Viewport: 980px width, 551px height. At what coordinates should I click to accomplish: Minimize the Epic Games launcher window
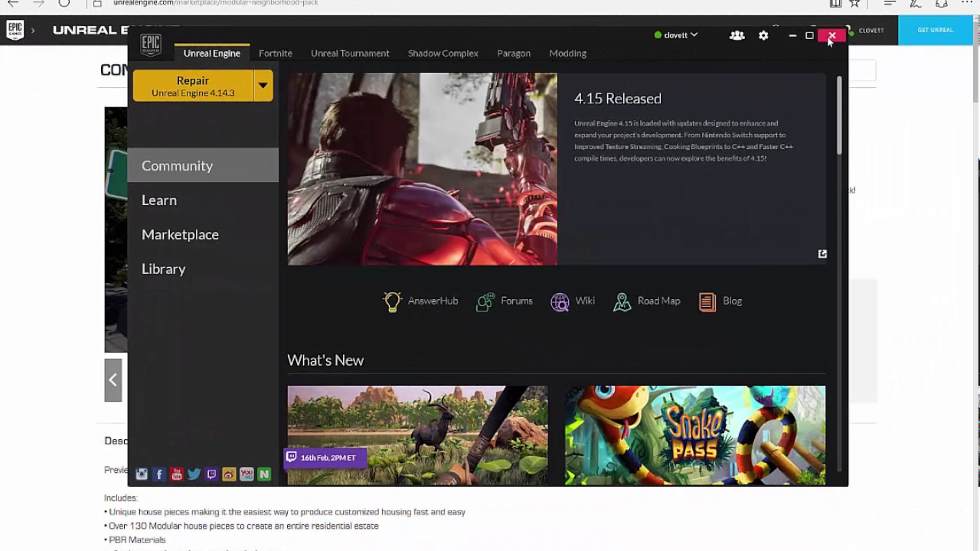click(x=792, y=35)
